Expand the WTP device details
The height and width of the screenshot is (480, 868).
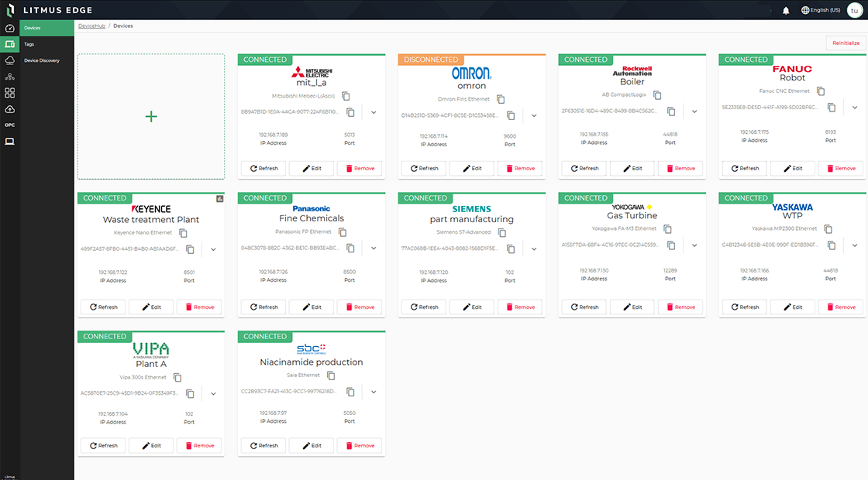click(x=855, y=245)
